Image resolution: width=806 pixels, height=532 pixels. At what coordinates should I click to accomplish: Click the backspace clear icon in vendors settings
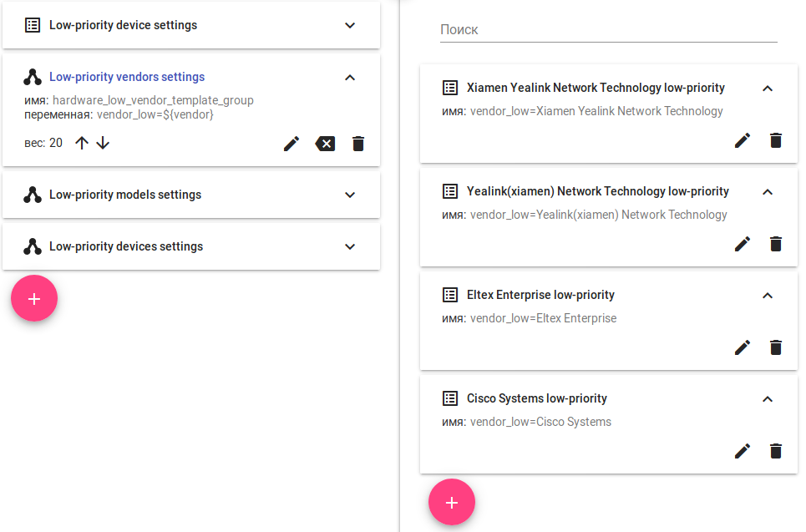coord(325,144)
